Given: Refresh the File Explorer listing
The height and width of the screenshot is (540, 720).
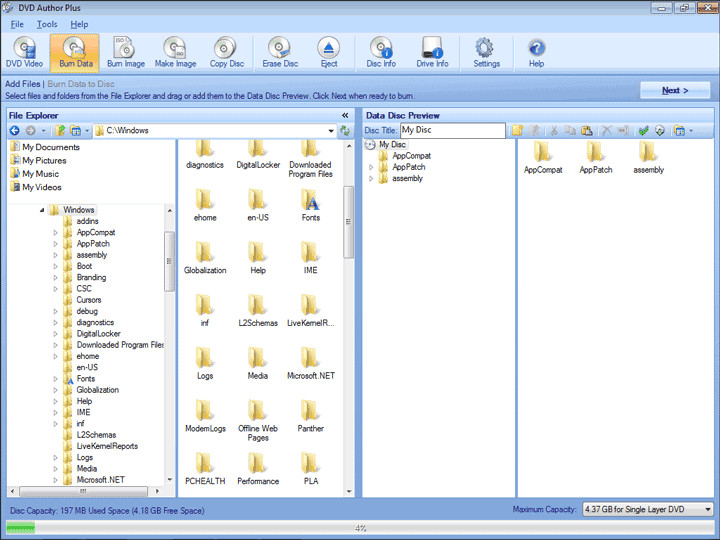Looking at the screenshot, I should (344, 131).
